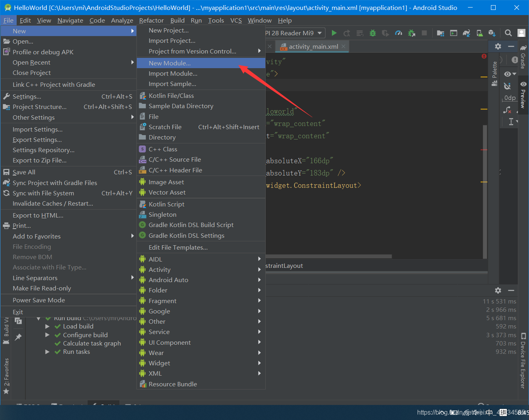This screenshot has height=420, width=529.
Task: Open the Edit menu in menu bar
Action: click(x=25, y=20)
